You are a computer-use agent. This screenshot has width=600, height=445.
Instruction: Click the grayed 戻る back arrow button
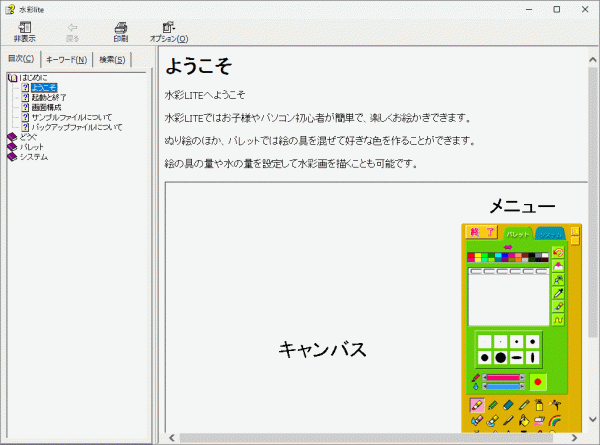72,32
